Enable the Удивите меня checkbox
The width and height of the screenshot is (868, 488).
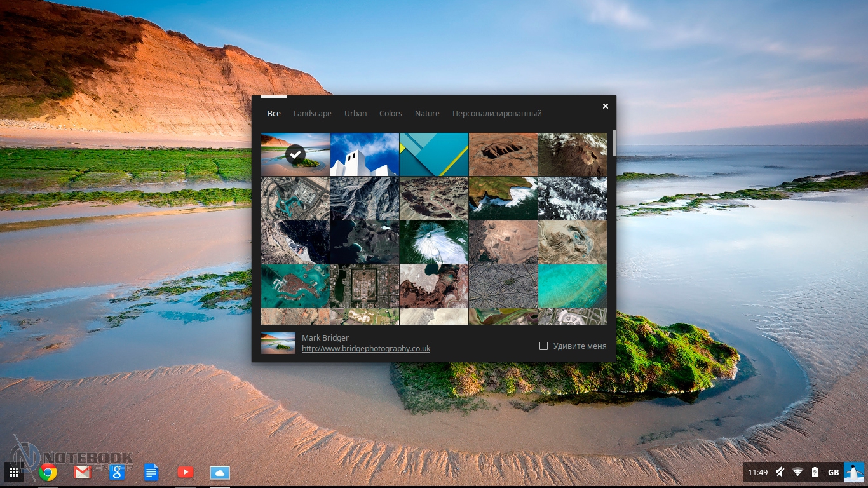point(543,346)
